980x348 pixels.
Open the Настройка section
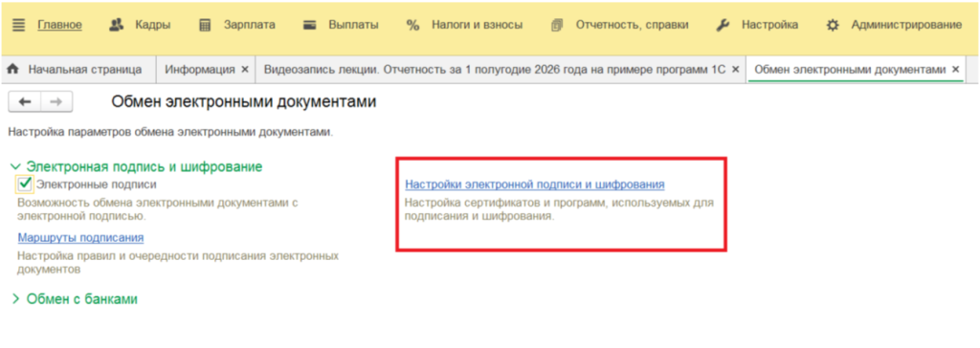769,25
